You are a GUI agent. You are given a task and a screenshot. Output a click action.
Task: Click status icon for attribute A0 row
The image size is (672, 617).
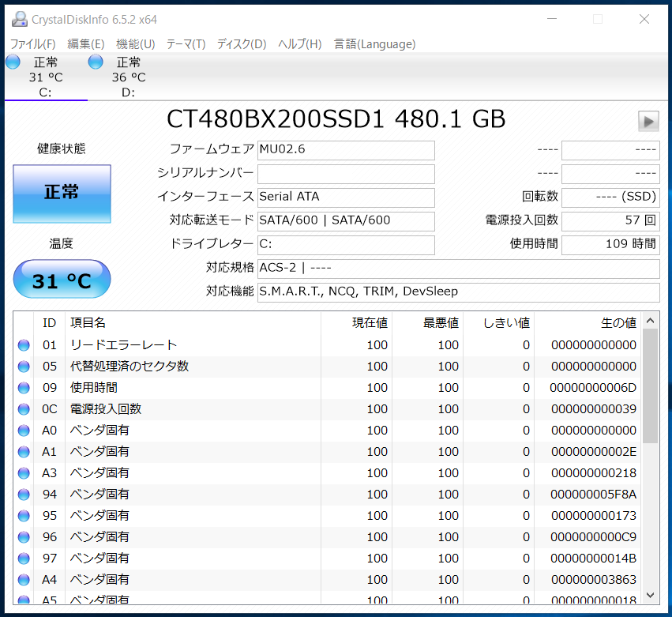pos(24,431)
